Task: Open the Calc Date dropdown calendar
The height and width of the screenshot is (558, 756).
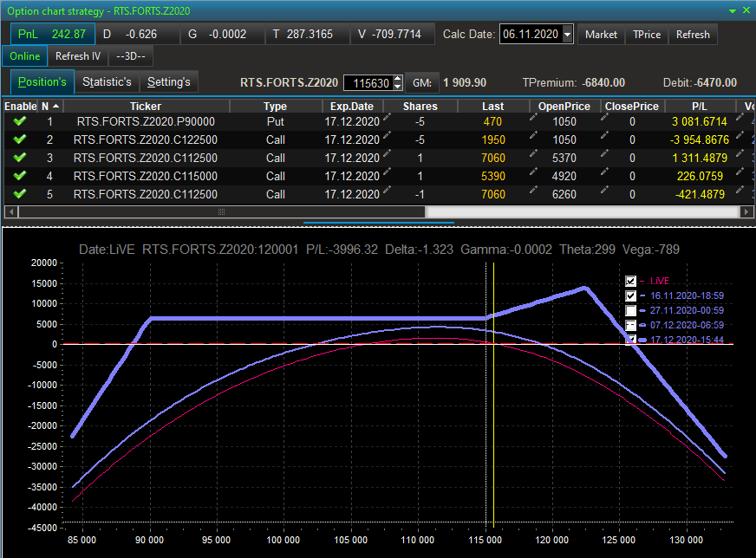Action: pos(568,35)
